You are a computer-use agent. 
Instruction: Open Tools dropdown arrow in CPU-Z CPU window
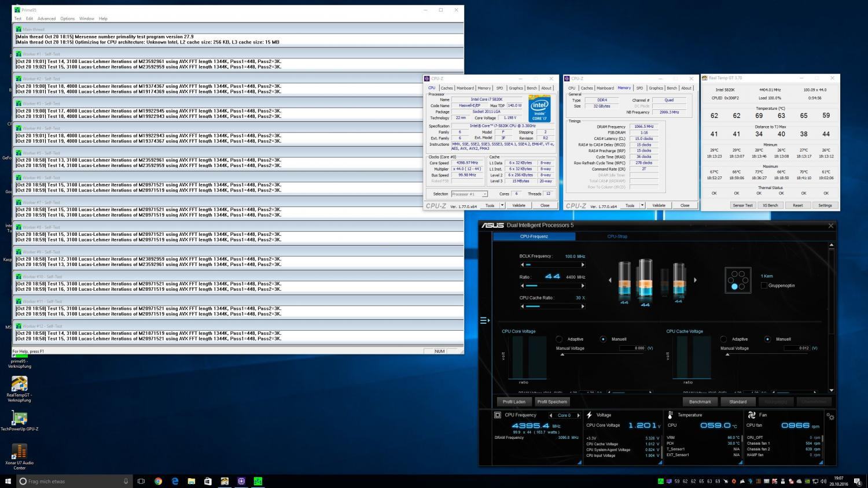(502, 205)
